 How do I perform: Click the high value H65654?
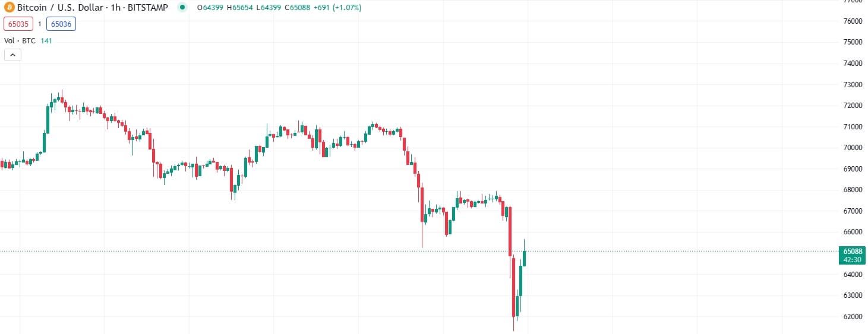coord(242,8)
